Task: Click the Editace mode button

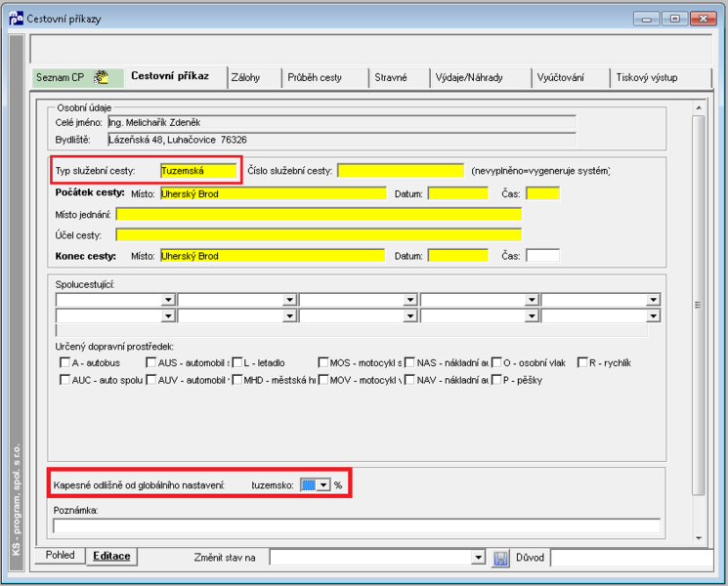Action: pyautogui.click(x=112, y=556)
